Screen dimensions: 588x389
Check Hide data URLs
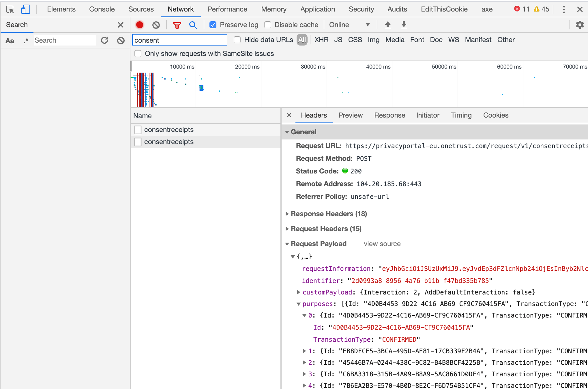(237, 40)
